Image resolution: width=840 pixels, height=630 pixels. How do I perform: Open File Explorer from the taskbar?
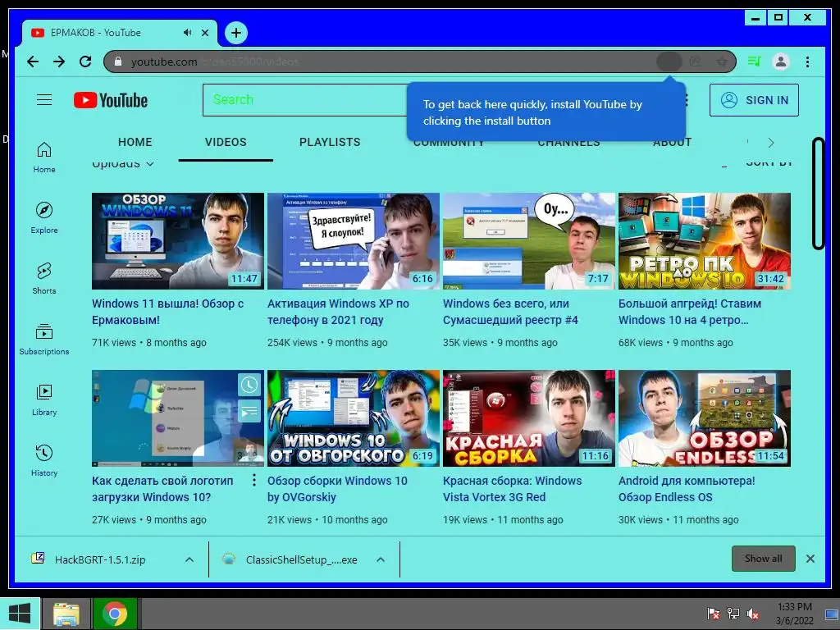point(66,614)
